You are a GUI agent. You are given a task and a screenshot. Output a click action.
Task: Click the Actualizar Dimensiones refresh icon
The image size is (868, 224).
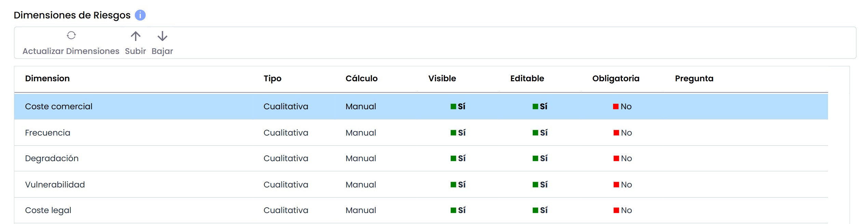[71, 36]
